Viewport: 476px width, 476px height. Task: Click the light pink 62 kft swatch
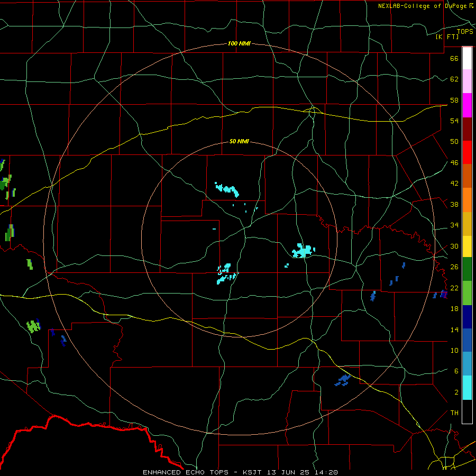467,81
